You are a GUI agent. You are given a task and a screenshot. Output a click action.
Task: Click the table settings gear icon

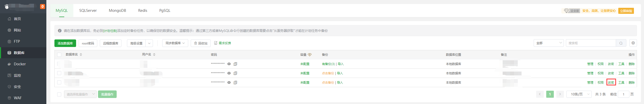(x=633, y=43)
